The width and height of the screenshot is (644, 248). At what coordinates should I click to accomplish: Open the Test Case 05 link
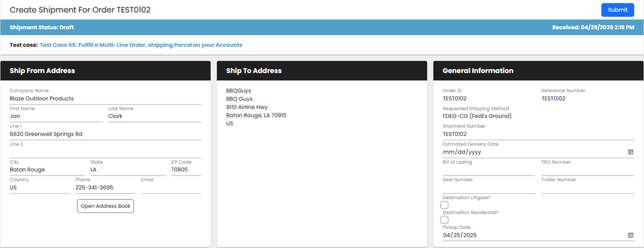point(141,45)
